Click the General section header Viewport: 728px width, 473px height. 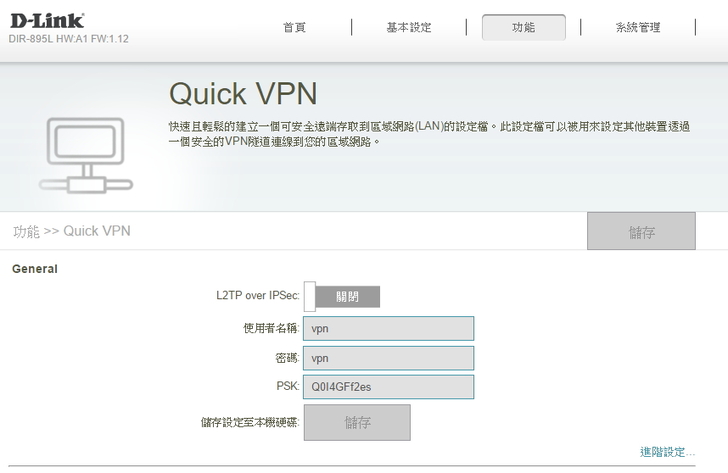coord(35,269)
